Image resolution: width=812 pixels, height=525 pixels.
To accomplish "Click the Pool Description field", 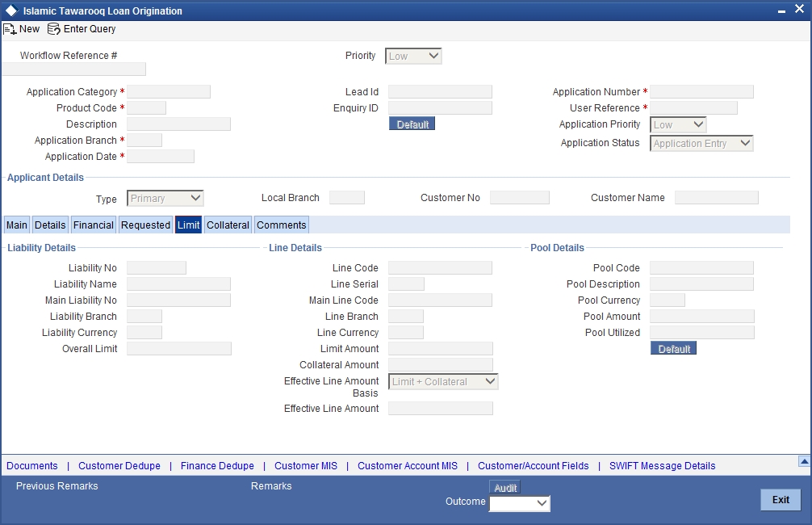I will (701, 284).
